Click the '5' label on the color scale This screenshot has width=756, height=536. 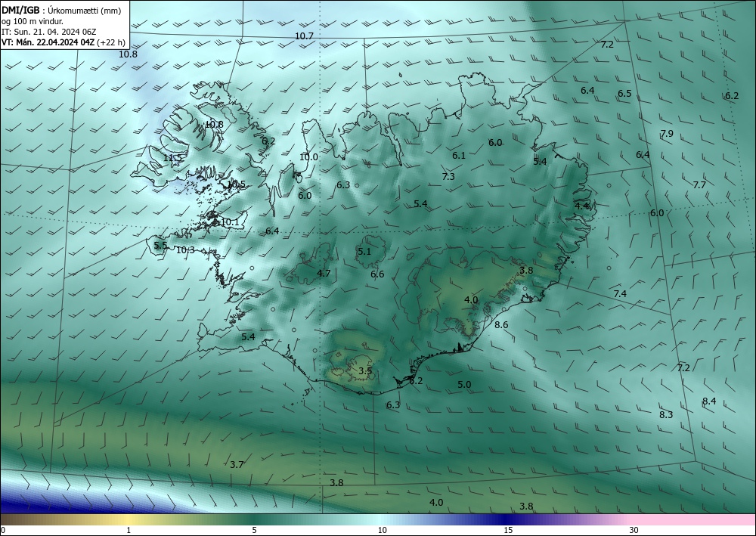[254, 531]
